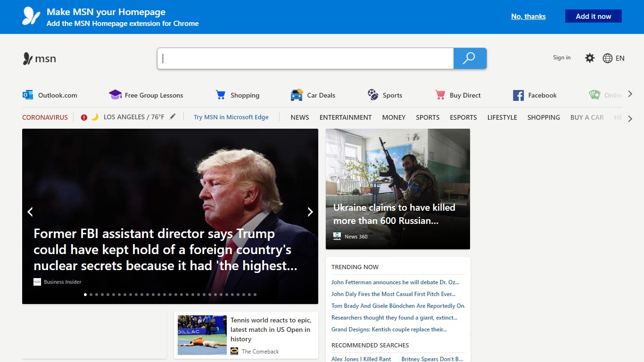The image size is (644, 362).
Task: Open settings gear icon
Action: [x=590, y=58]
